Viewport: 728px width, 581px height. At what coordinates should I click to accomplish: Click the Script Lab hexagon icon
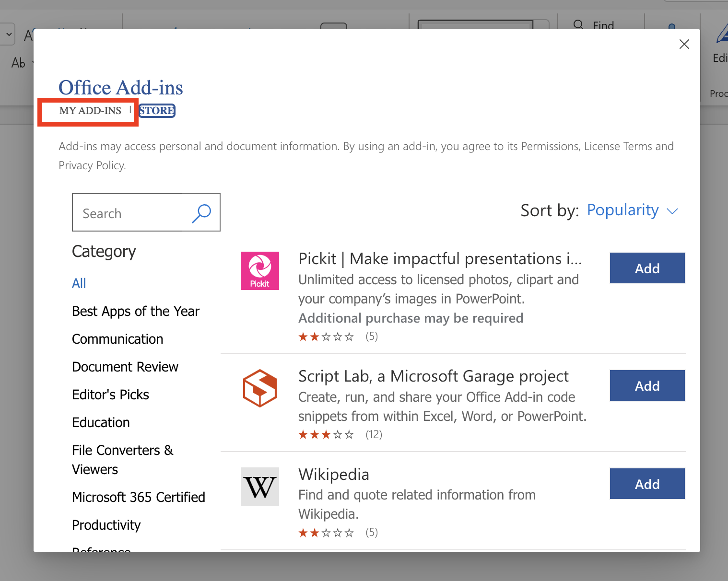click(x=260, y=388)
